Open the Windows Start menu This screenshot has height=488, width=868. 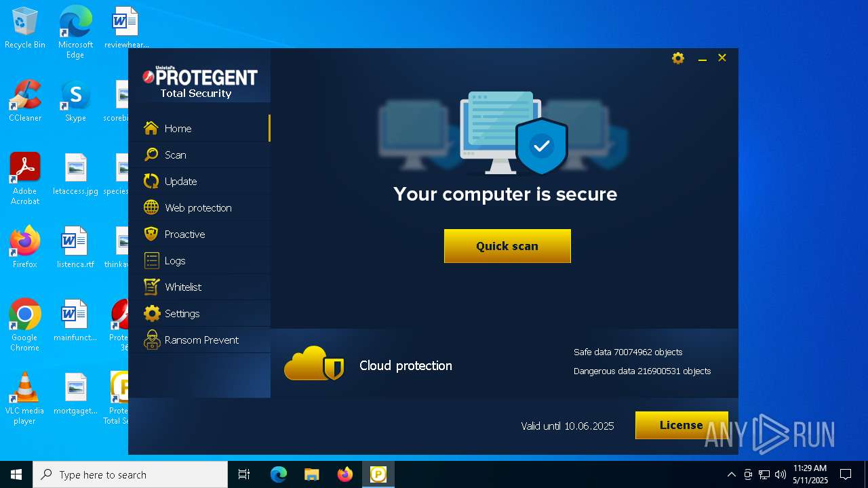click(x=16, y=474)
